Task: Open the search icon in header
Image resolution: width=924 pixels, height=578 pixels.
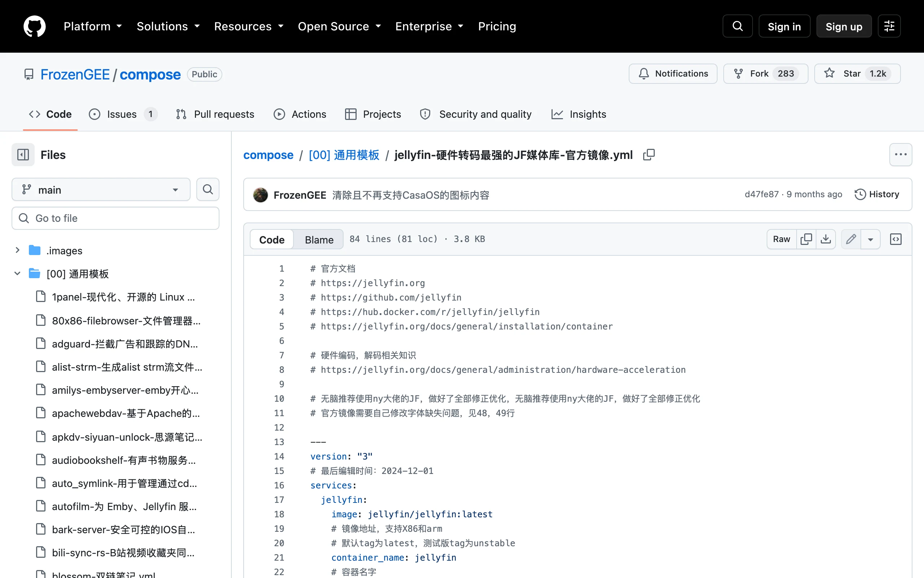Action: (x=737, y=26)
